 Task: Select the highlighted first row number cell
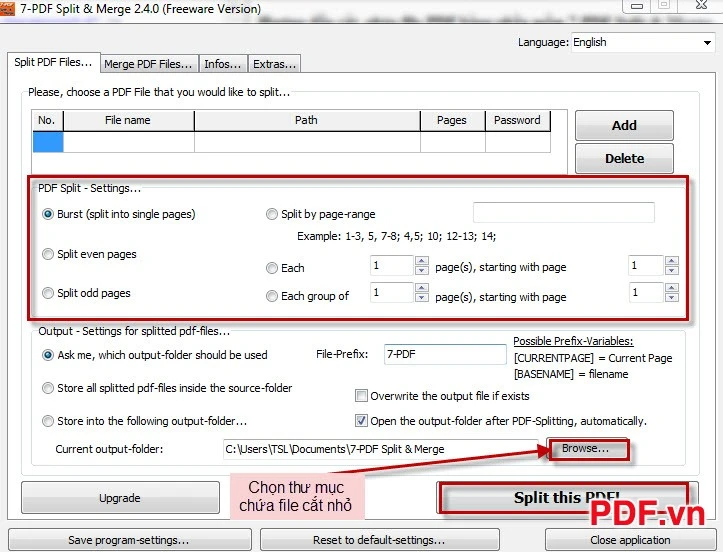48,142
